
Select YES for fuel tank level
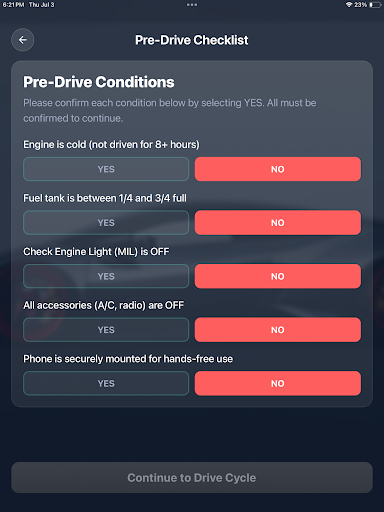pos(106,223)
